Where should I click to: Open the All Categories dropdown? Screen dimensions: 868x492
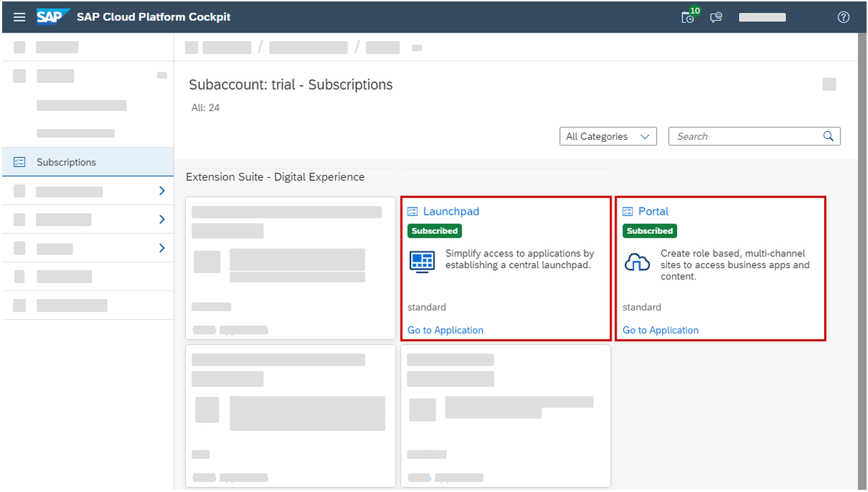(608, 135)
